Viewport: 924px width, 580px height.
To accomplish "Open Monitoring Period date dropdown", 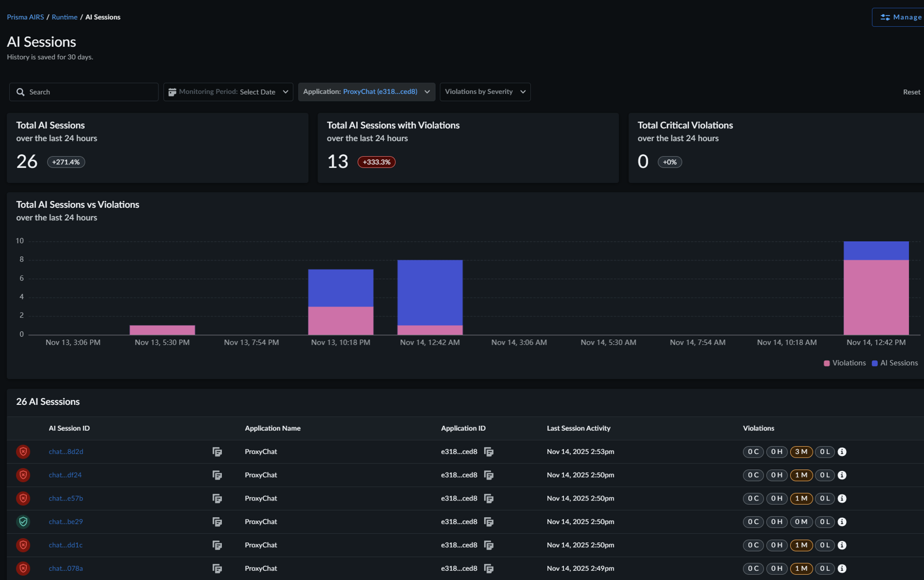I will (228, 92).
